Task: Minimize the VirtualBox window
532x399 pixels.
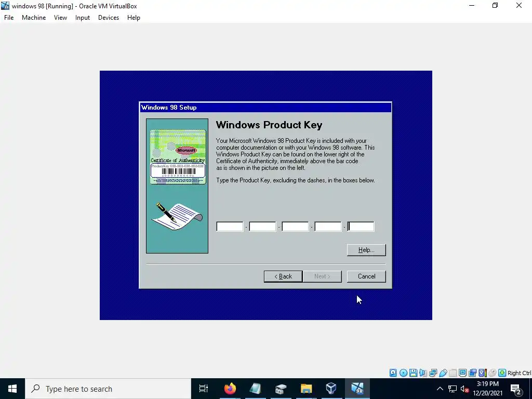Action: click(x=472, y=5)
